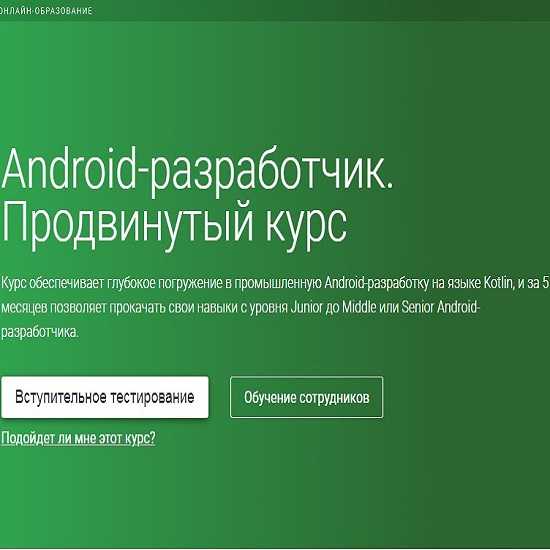Click the last description line 'разработчика.'
Image resolution: width=550 pixels, height=550 pixels.
(40, 332)
